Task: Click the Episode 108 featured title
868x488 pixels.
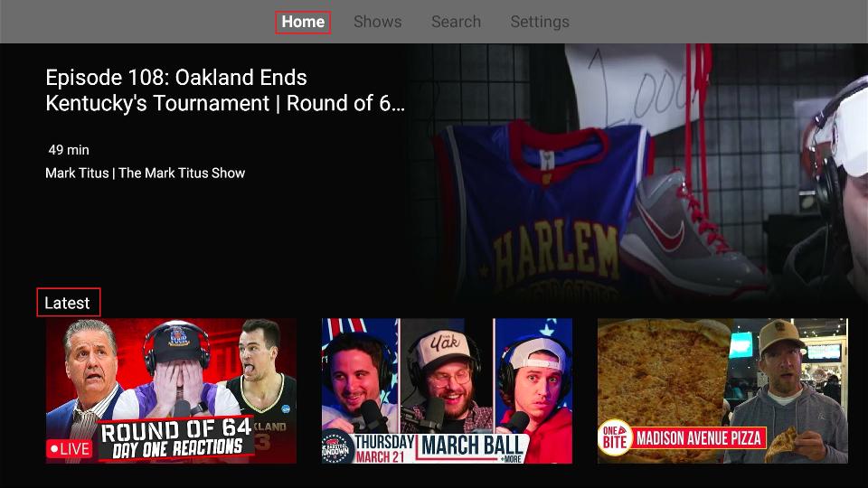Action: pos(225,90)
